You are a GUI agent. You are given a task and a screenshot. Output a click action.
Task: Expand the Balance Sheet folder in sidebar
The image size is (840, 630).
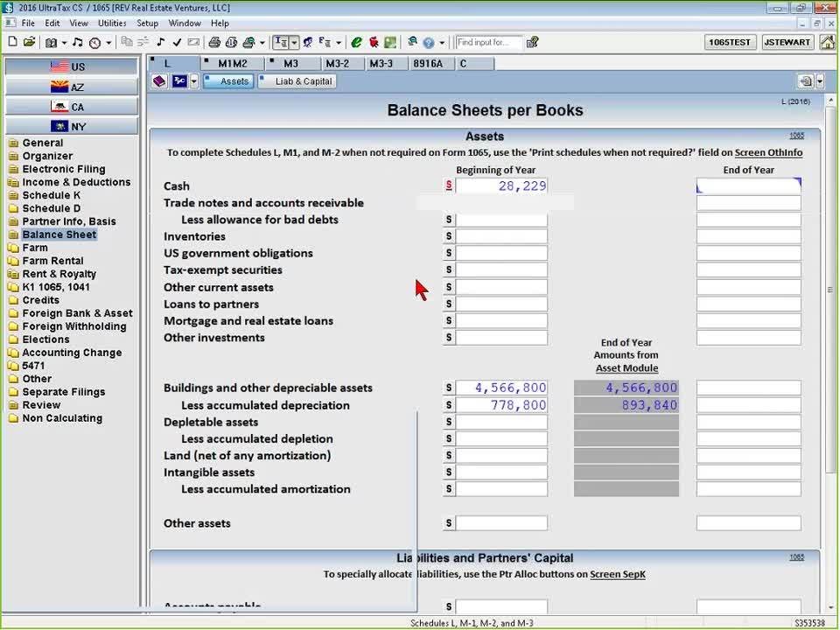click(x=59, y=234)
